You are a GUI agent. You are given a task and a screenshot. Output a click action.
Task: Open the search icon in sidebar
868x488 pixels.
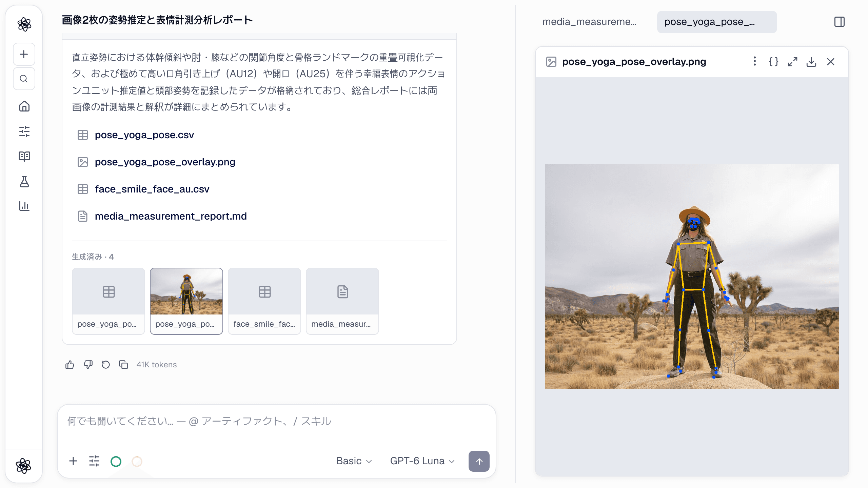point(24,79)
